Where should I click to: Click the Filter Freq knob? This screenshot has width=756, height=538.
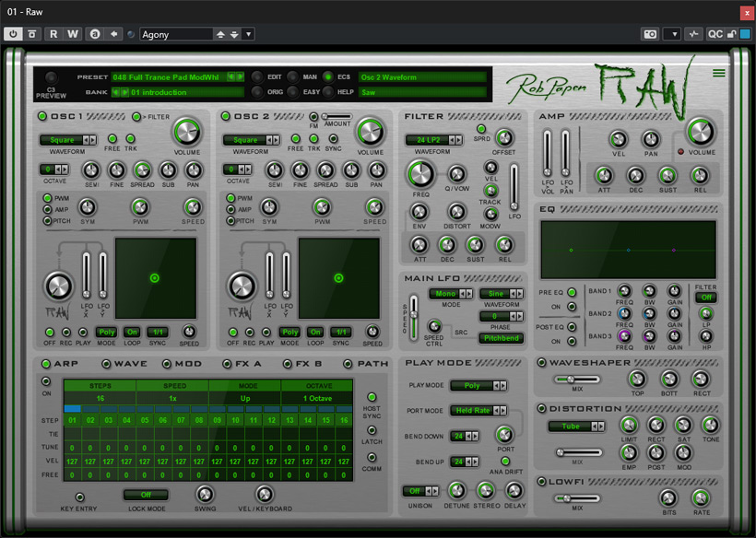pos(420,174)
